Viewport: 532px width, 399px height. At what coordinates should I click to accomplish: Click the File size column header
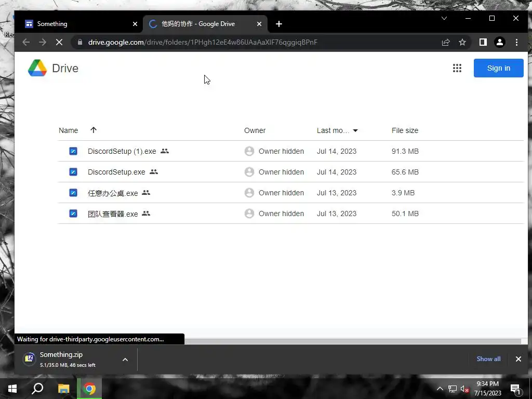pos(405,130)
